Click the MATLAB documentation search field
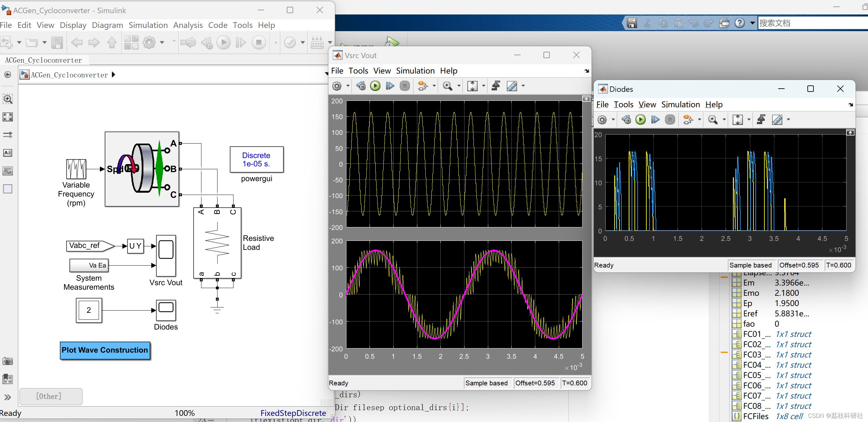Image resolution: width=868 pixels, height=422 pixels. (809, 23)
